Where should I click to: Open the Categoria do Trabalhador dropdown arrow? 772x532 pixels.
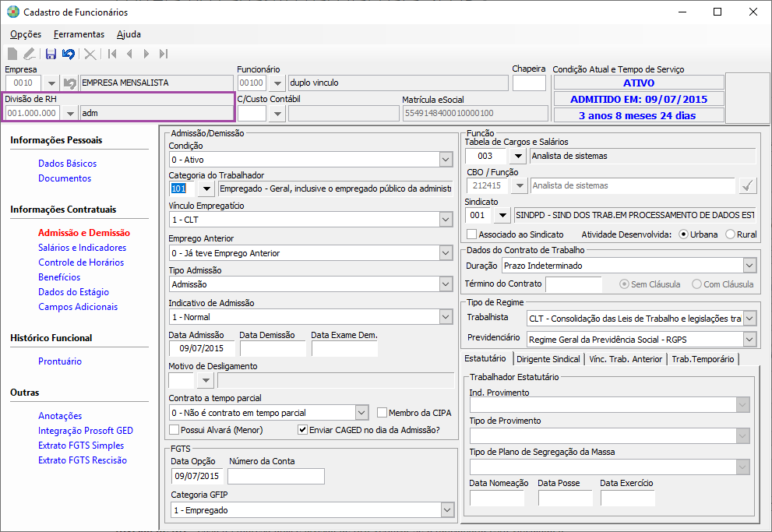[x=206, y=188]
